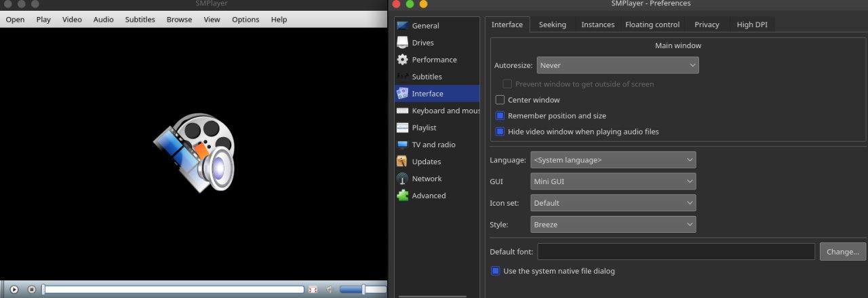Click the Advanced puzzle-piece icon
The height and width of the screenshot is (298, 868).
tap(403, 195)
